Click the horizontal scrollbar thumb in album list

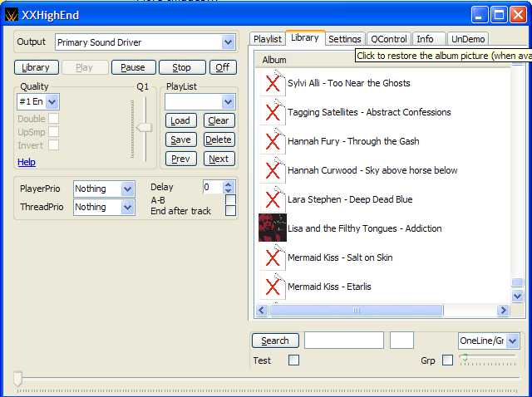[x=357, y=311]
